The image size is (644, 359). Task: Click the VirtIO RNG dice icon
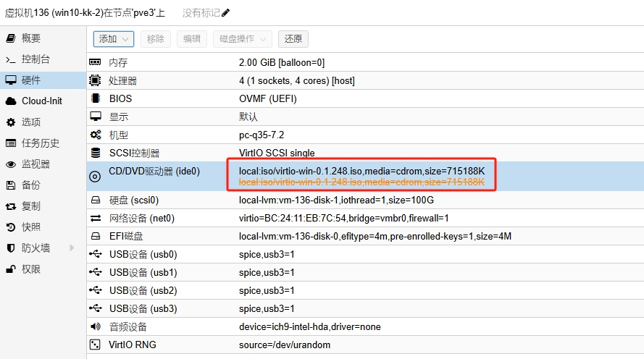(x=95, y=345)
